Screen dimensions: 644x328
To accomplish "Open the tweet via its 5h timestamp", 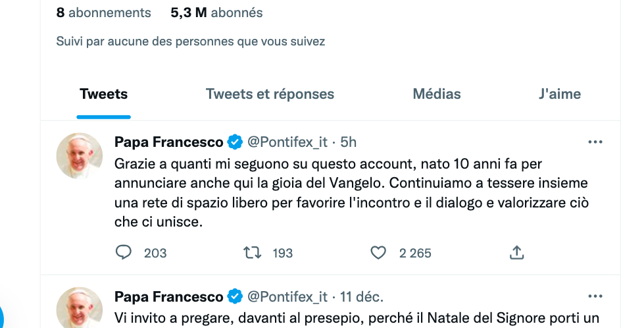I will (349, 142).
